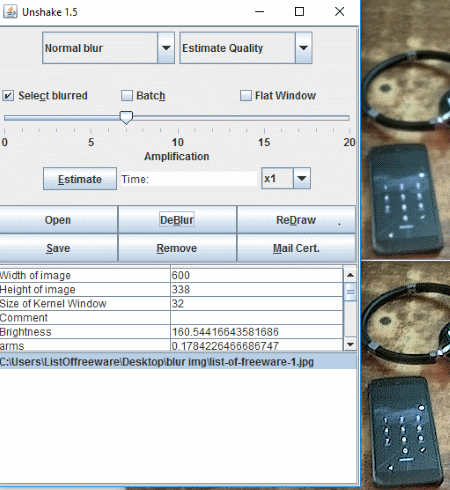
Task: Set the Amplification slider at the 15 mark
Action: coord(264,118)
